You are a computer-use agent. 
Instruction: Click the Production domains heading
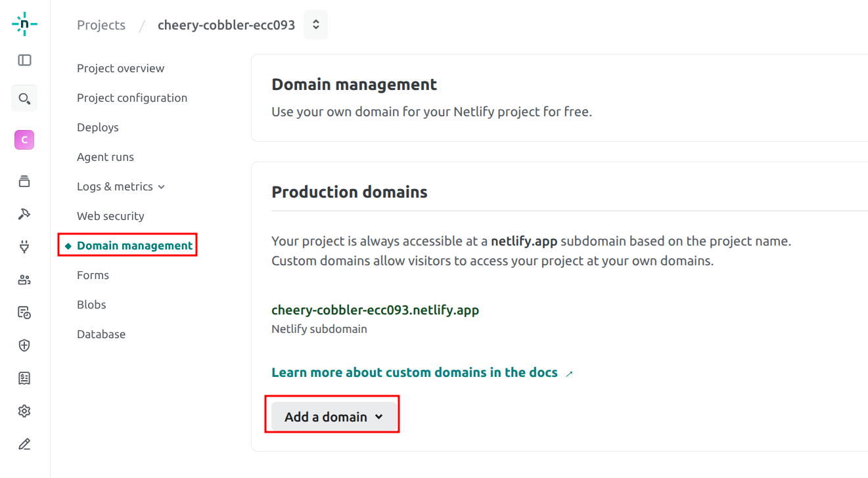350,192
